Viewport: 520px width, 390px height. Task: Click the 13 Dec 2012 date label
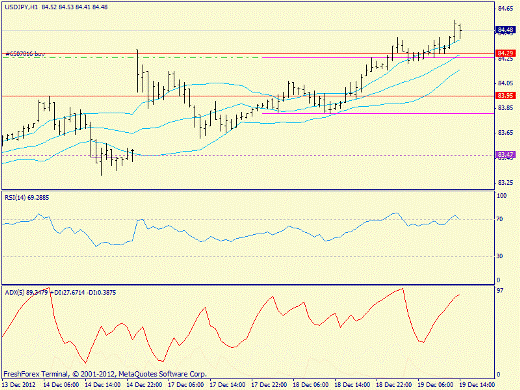click(x=20, y=385)
